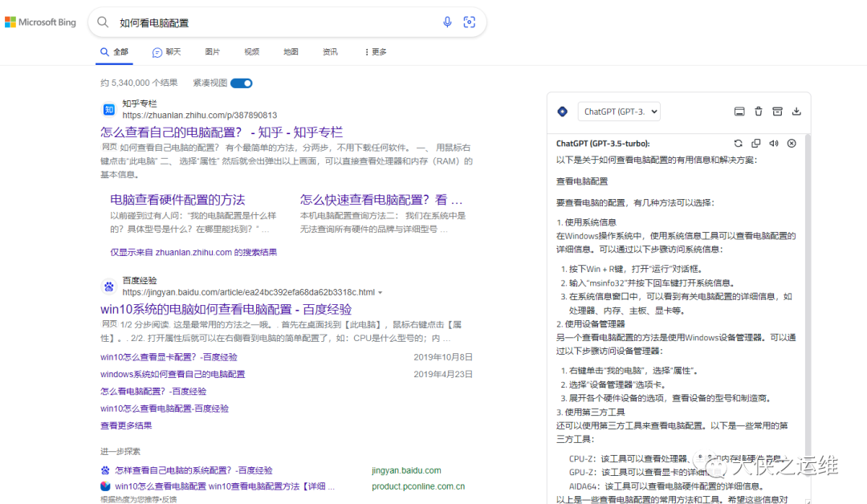This screenshot has height=504, width=867.
Task: Close the ChatGPT answer with circled X
Action: [792, 143]
